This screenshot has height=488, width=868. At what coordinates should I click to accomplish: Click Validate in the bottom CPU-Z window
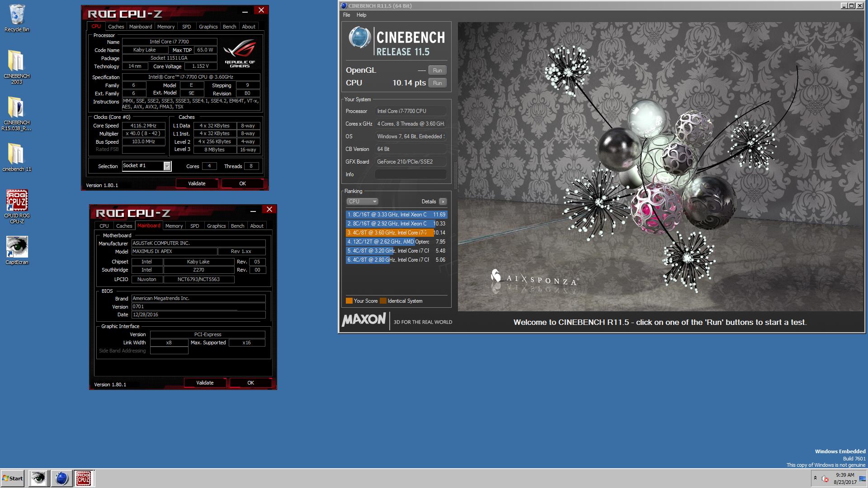205,383
